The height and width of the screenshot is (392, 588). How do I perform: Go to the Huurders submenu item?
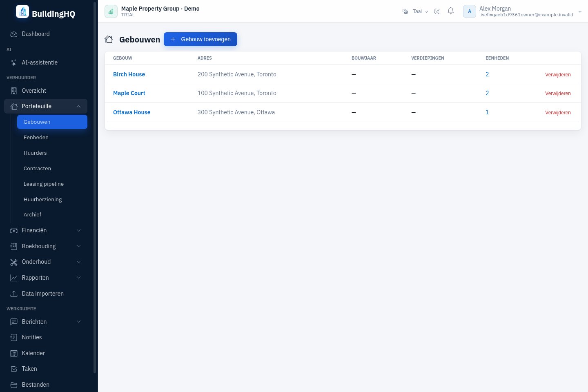(52, 153)
